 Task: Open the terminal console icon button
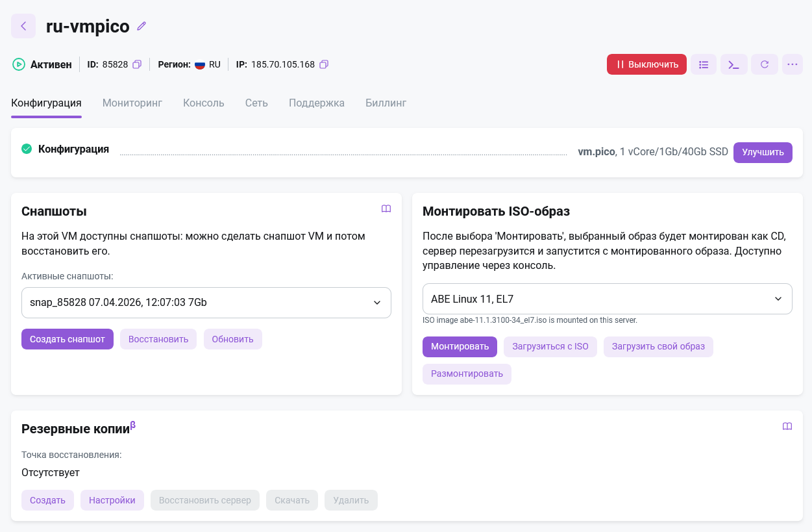click(x=733, y=64)
